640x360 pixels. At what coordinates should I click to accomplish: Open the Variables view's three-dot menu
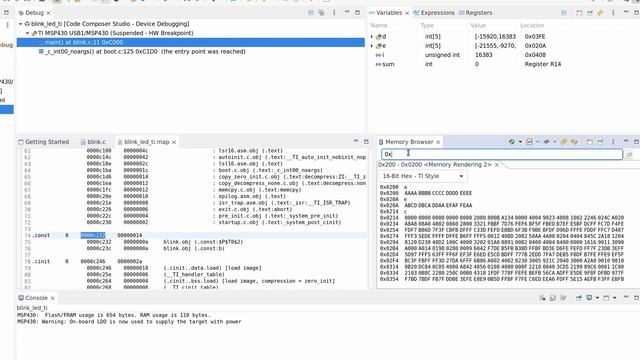pos(613,13)
